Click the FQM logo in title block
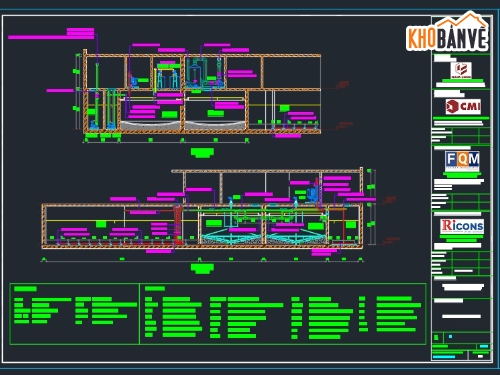This screenshot has width=500, height=375. click(x=462, y=160)
